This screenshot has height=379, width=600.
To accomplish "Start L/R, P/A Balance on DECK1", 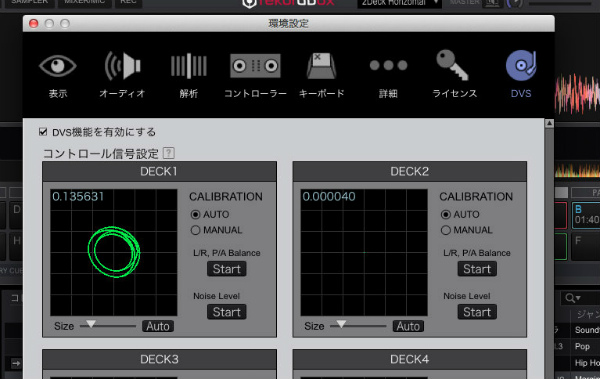I will click(227, 269).
